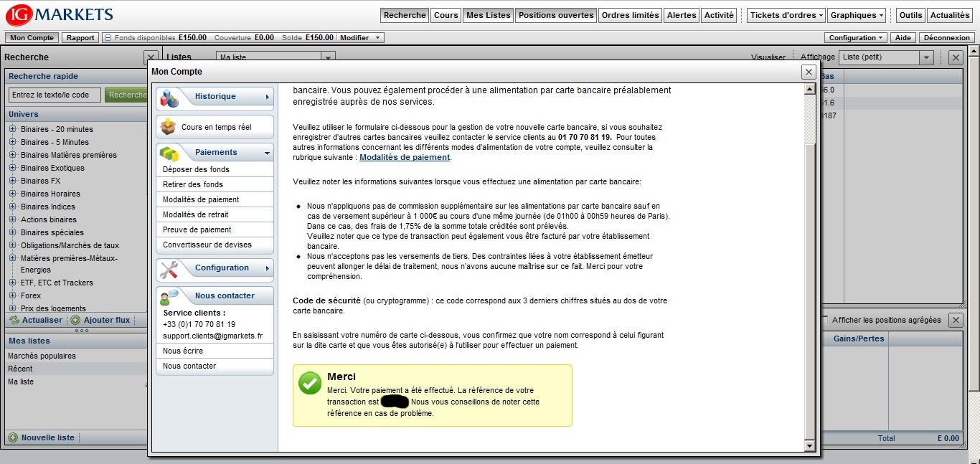Click the Actualiser refresh icon
Viewport: 980px width, 464px height.
point(14,320)
